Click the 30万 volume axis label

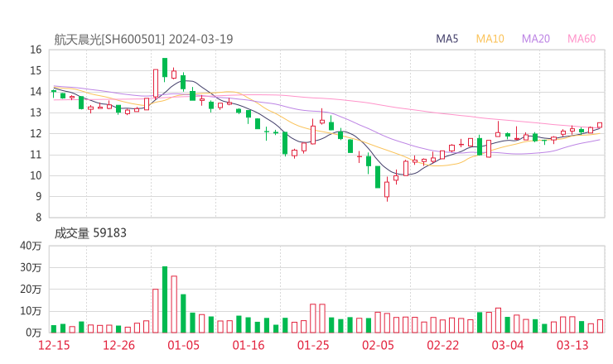(x=31, y=267)
